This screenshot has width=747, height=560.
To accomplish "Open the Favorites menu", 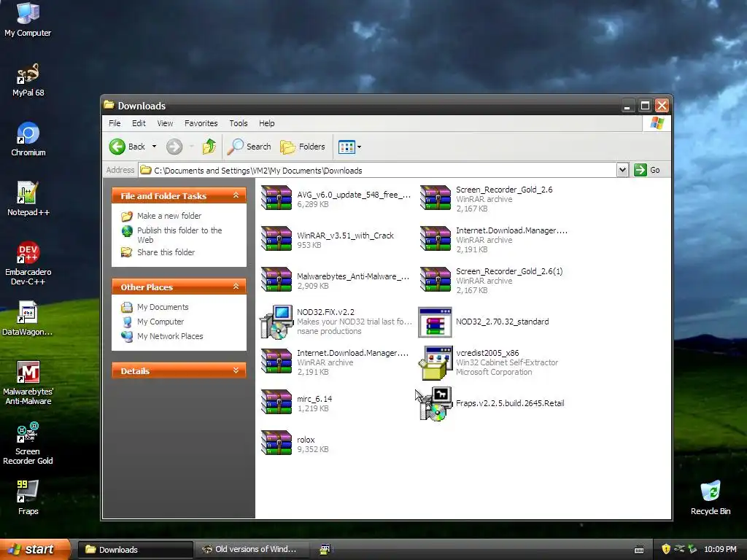I will pos(201,123).
